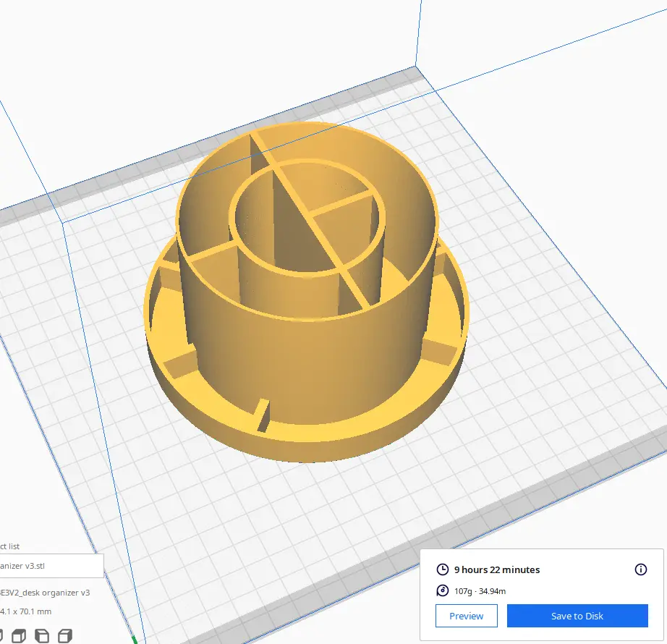Click the 107g · 34.94m material usage text
Viewport: 667px width, 644px height.
483,590
